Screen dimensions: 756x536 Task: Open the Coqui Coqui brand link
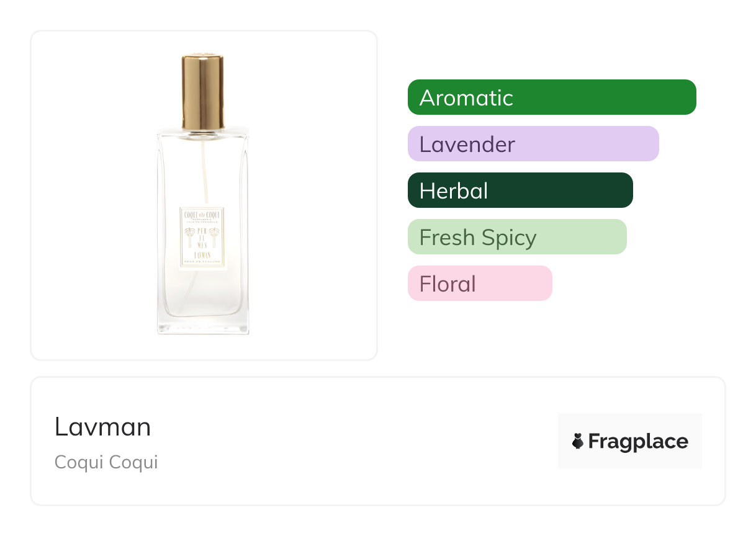[x=106, y=462]
